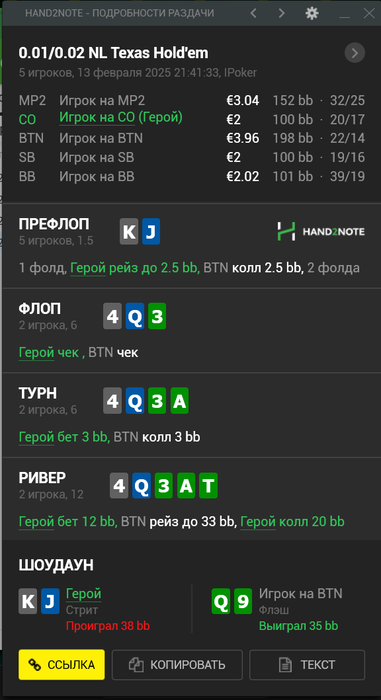The width and height of the screenshot is (381, 700).
Task: Click the river T card
Action: [208, 486]
